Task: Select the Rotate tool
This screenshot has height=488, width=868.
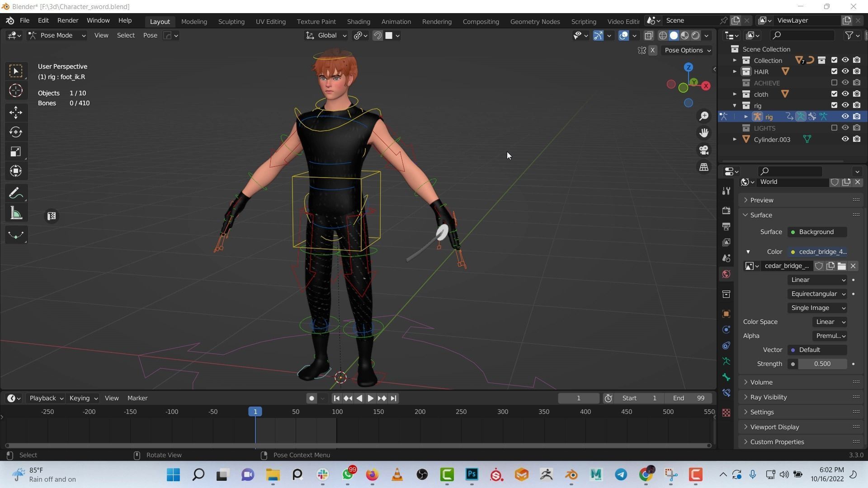Action: (16, 132)
